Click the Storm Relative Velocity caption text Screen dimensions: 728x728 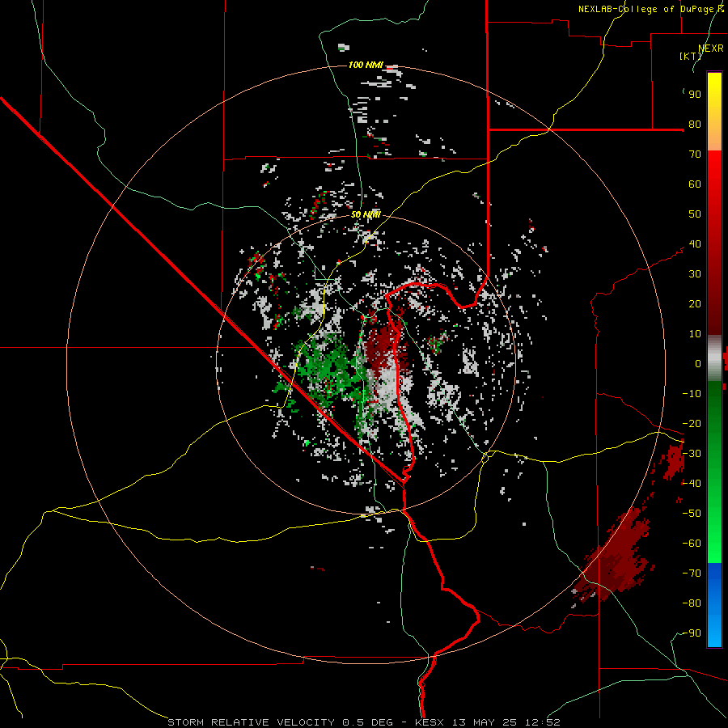pyautogui.click(x=364, y=722)
